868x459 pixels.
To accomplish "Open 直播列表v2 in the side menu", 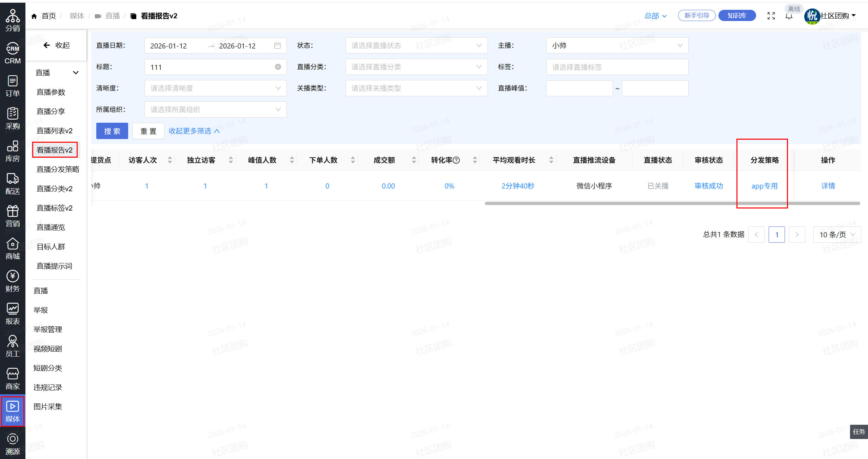I will 54,131.
